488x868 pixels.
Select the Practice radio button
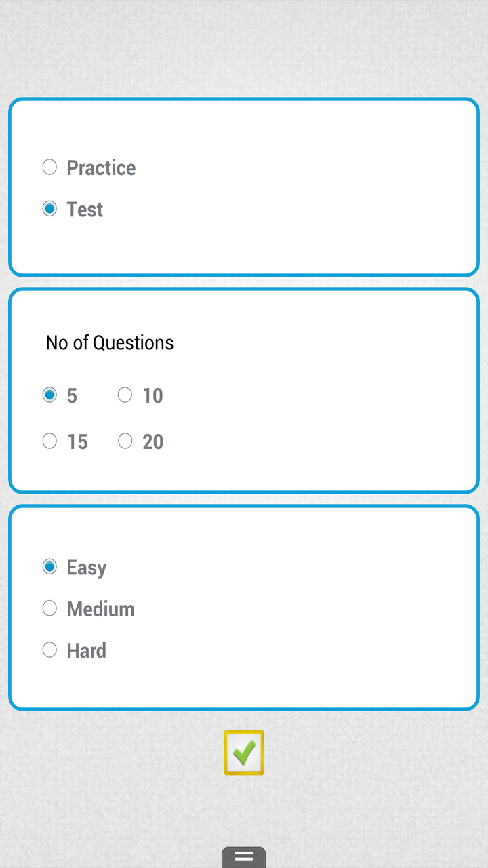(49, 166)
